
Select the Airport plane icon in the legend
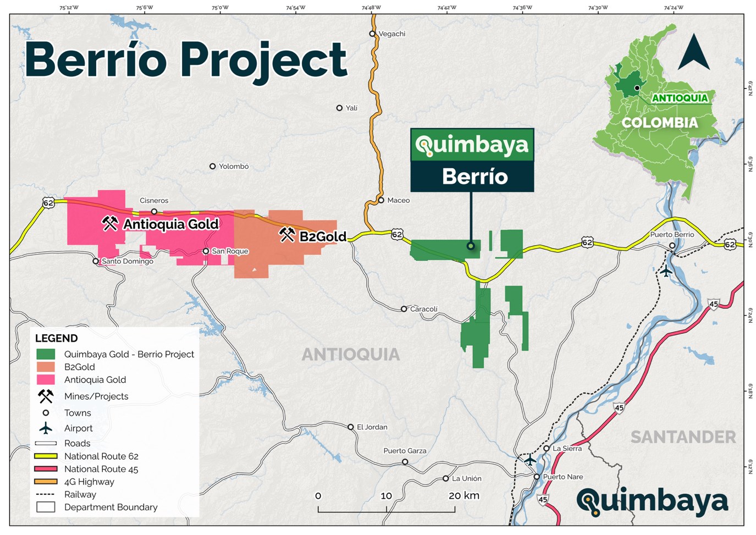tap(46, 428)
